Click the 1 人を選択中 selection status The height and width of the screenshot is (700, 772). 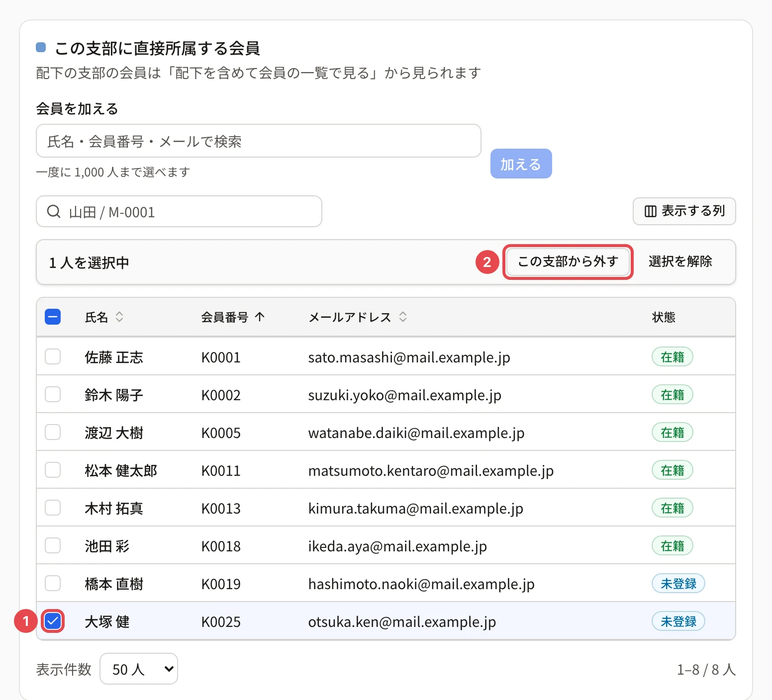[89, 262]
